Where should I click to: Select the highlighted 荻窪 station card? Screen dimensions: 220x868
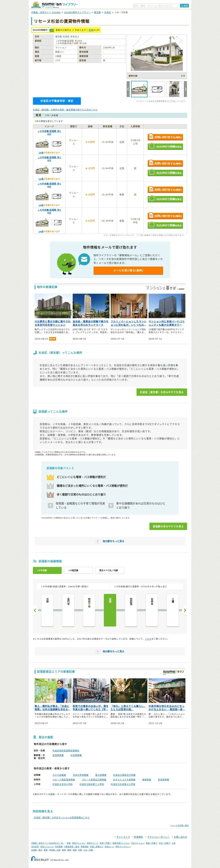(110, 610)
